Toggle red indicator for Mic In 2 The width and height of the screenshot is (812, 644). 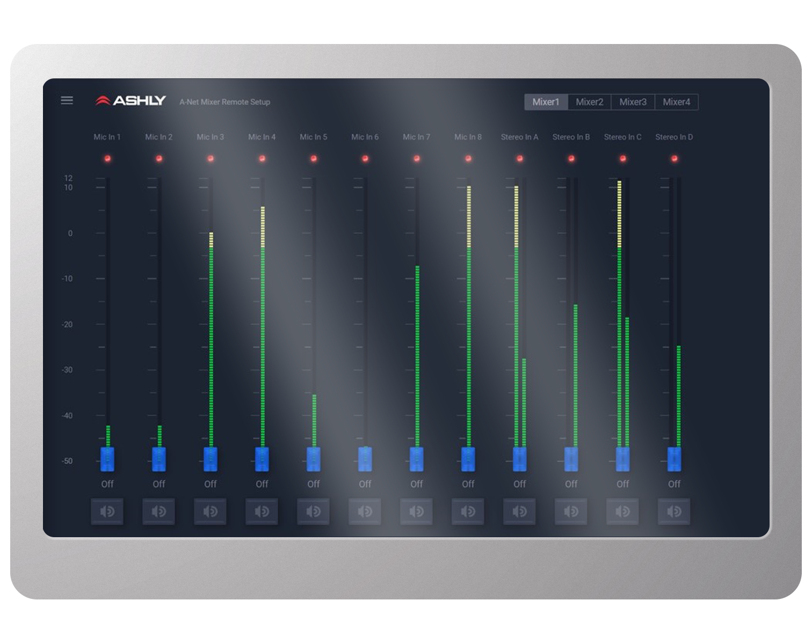[x=159, y=158]
